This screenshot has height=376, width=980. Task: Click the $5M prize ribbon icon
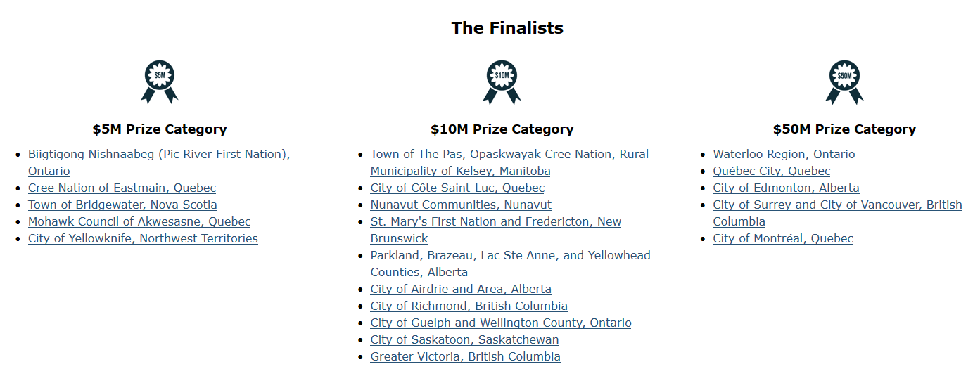[160, 81]
